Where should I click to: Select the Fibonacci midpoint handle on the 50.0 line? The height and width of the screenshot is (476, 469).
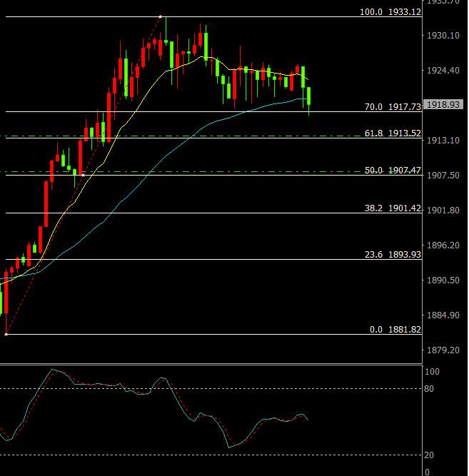pos(84,175)
